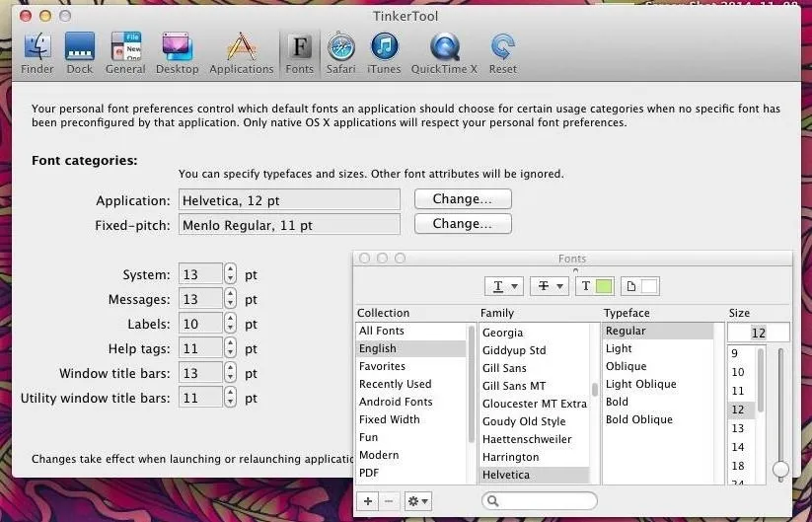Select the Fixed Width collection
Viewport: 812px width, 522px height.
click(x=411, y=419)
